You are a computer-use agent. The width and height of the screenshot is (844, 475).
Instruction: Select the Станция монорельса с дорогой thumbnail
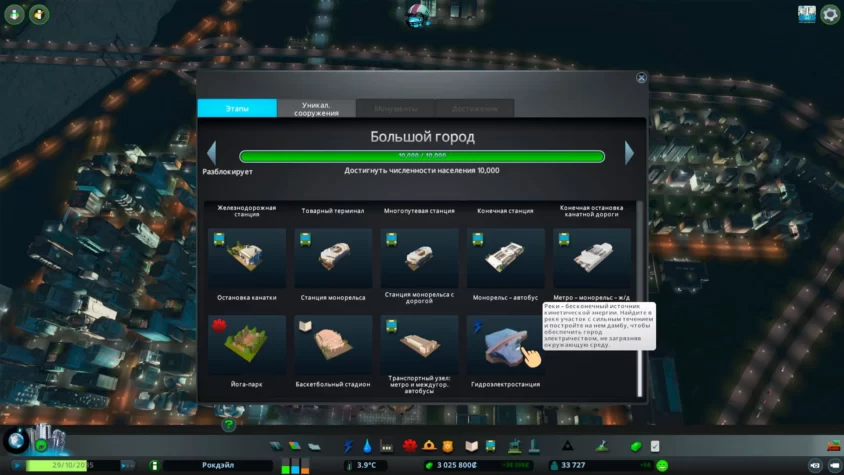[x=419, y=257]
